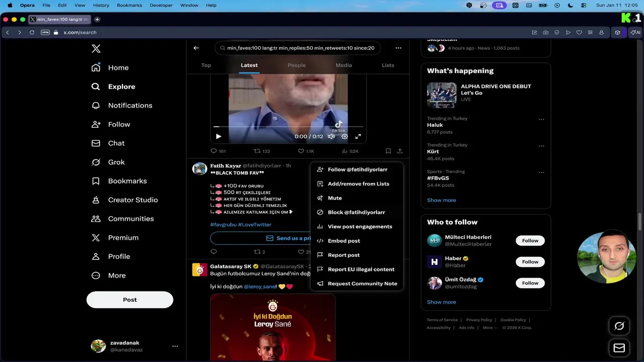Seek the video progress bar

coord(288,127)
